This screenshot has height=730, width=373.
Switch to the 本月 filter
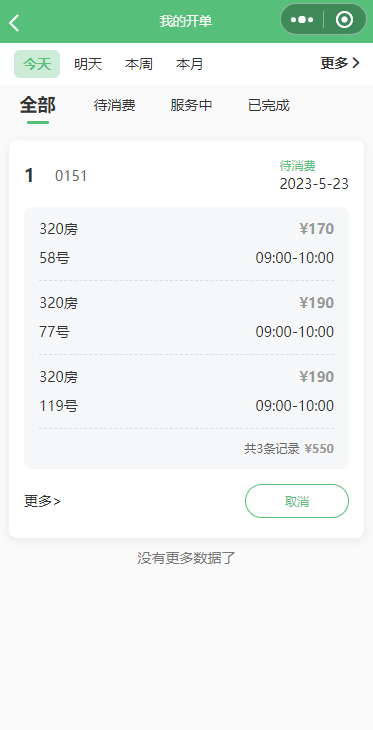point(190,64)
